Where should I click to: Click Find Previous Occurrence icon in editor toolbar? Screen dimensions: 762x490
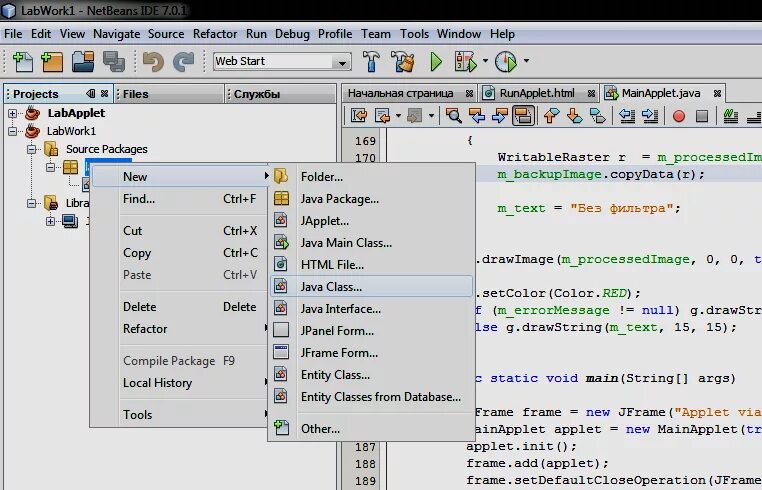click(477, 116)
